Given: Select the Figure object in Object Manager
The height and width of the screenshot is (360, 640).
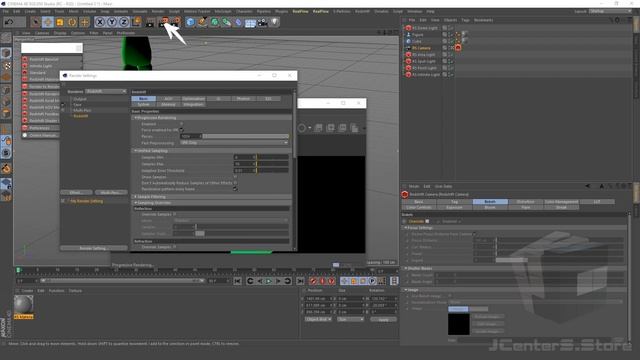Looking at the screenshot, I should point(418,35).
